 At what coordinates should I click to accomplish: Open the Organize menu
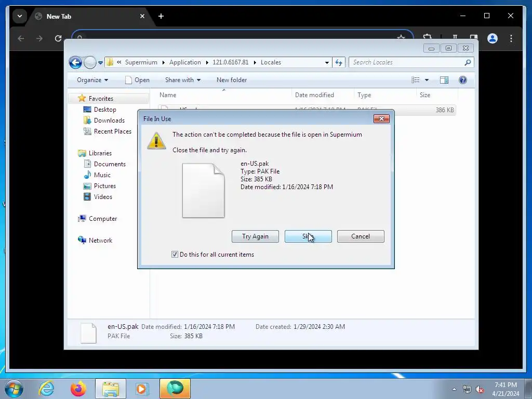coord(92,80)
